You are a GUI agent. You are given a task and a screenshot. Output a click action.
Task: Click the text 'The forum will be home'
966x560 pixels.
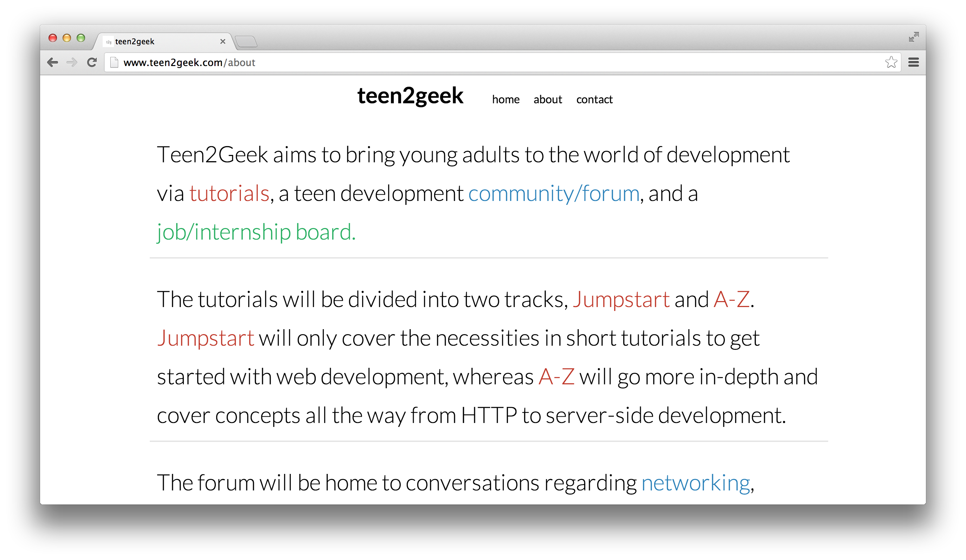coord(267,483)
